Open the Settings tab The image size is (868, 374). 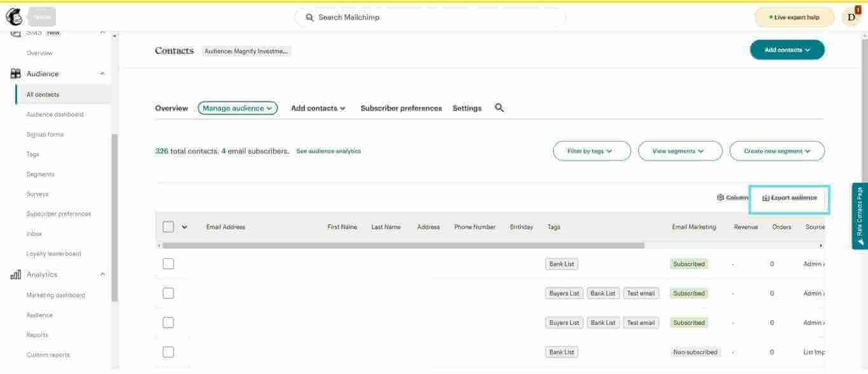[x=467, y=108]
